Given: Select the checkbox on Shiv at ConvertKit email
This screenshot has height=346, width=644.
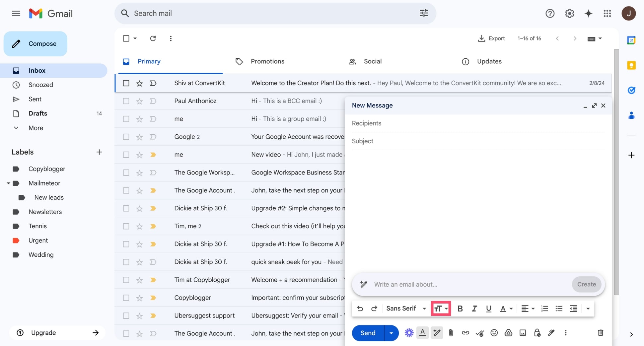Looking at the screenshot, I should 126,83.
